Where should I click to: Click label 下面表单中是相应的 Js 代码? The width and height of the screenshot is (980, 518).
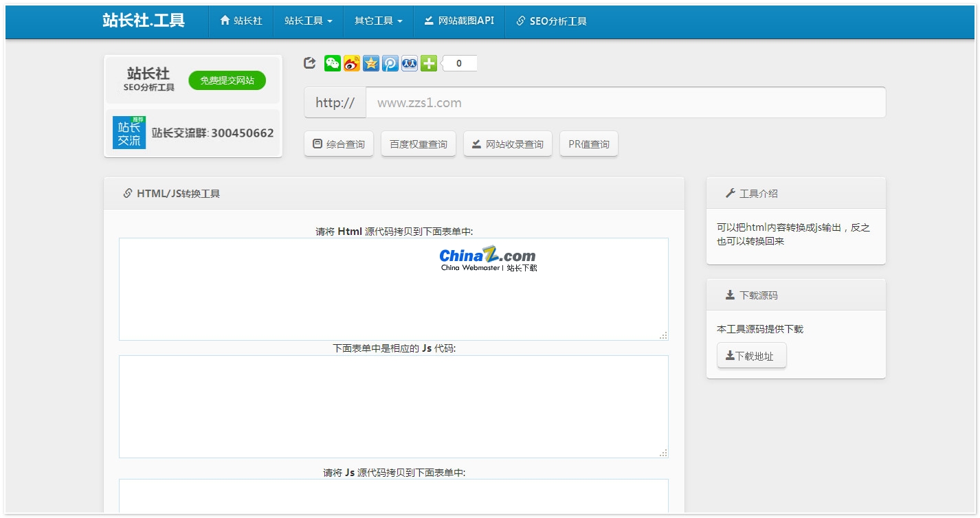point(394,348)
